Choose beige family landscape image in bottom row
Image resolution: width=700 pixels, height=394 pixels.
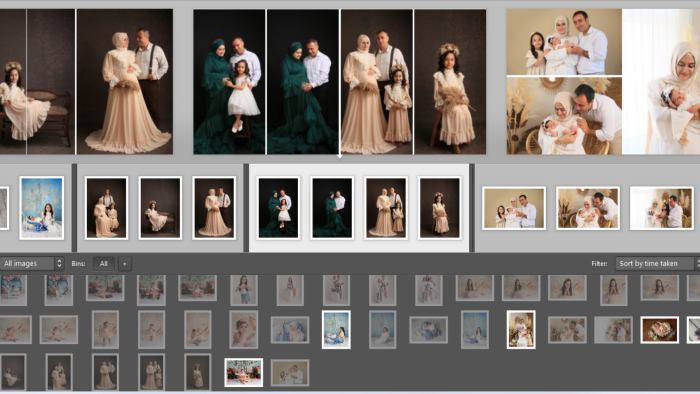(290, 373)
